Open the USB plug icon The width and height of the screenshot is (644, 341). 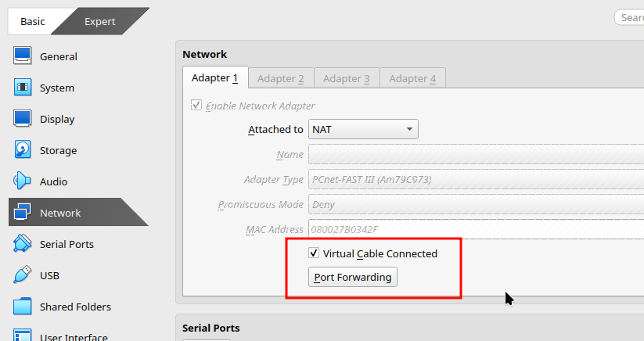(22, 275)
